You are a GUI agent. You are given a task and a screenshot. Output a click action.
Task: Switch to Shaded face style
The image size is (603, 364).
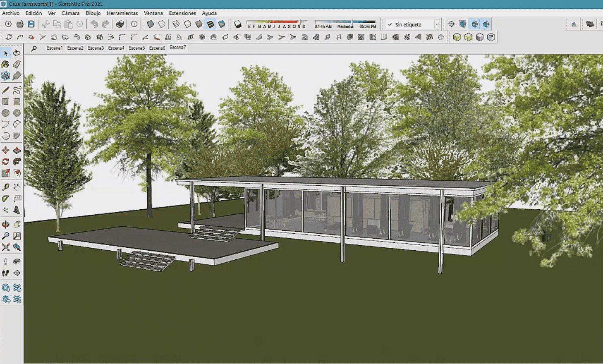[x=199, y=24]
